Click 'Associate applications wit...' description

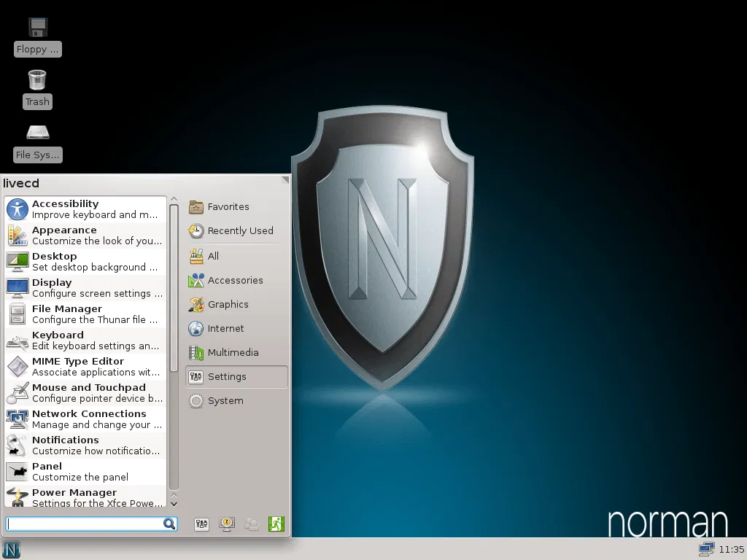coord(96,372)
